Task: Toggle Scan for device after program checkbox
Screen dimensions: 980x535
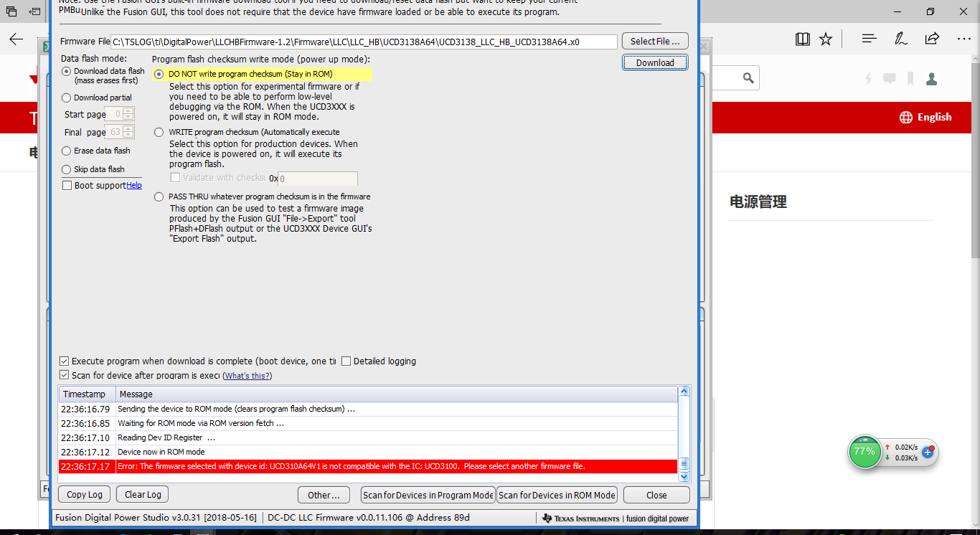Action: 65,376
